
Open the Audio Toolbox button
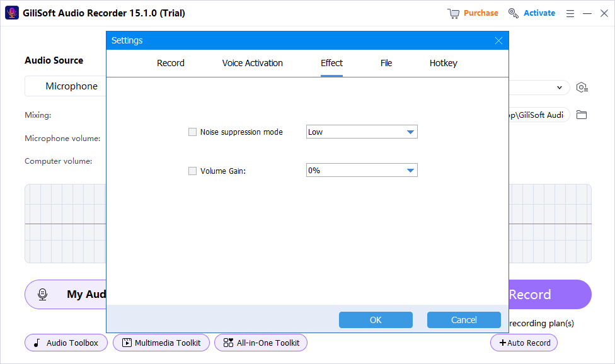coord(66,343)
